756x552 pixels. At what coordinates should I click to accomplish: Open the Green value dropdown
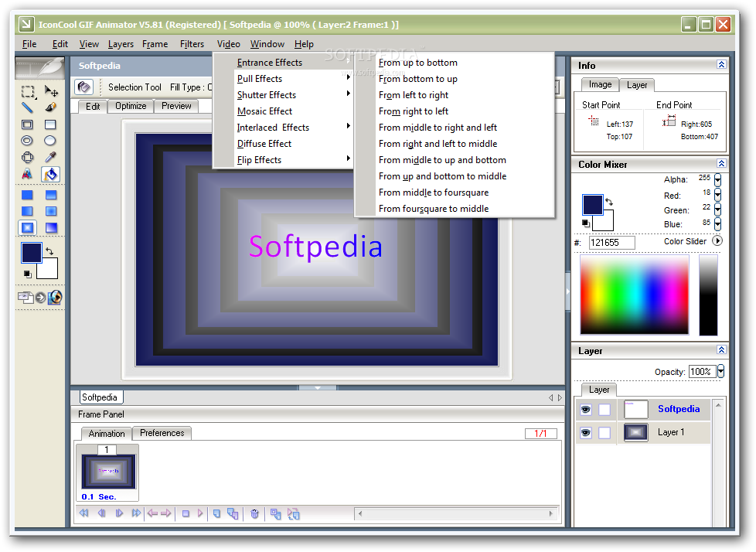click(718, 210)
